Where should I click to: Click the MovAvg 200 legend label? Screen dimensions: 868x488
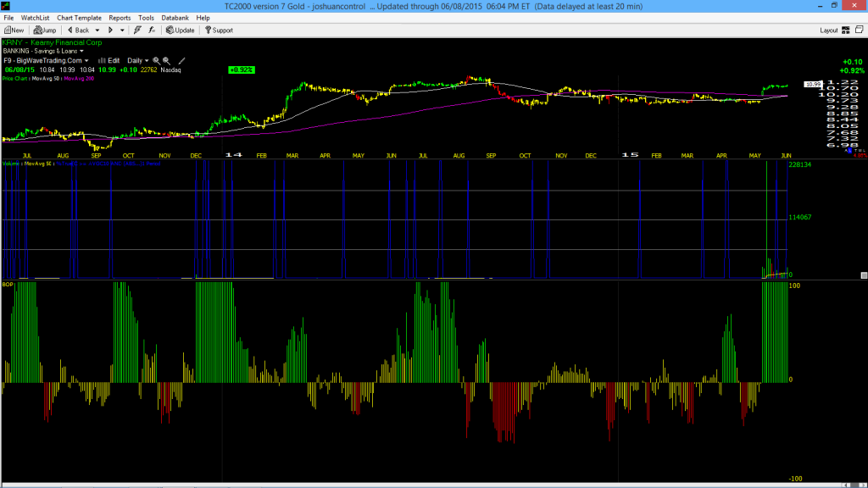pos(79,79)
